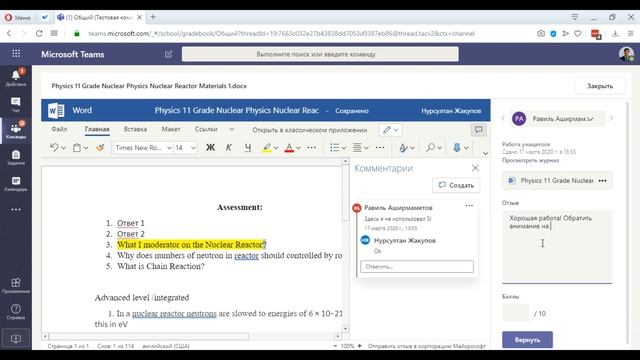Toggle underline formatting (Ч)
640x360 pixels.
[x=248, y=147]
